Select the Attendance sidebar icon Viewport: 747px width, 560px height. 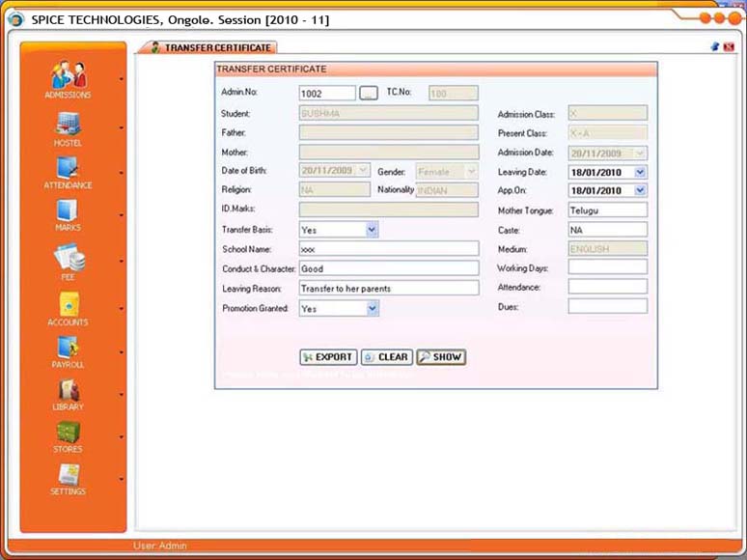click(x=68, y=168)
